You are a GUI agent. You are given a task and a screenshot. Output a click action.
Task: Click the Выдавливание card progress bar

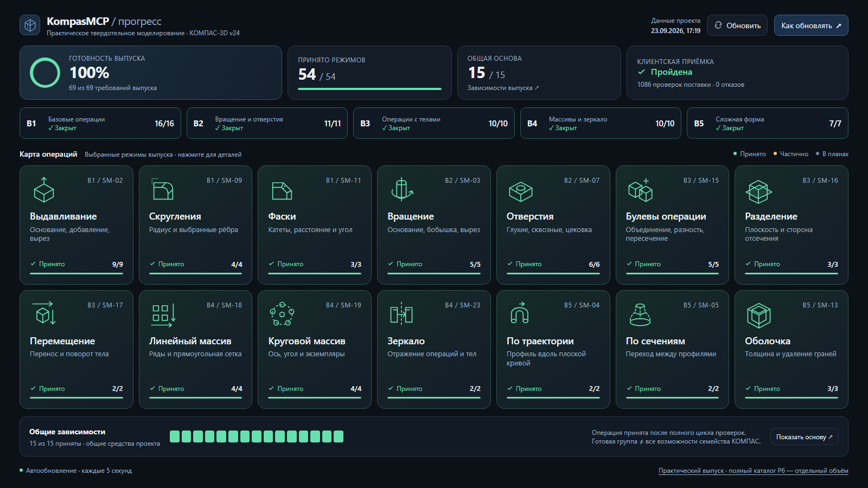(x=76, y=273)
